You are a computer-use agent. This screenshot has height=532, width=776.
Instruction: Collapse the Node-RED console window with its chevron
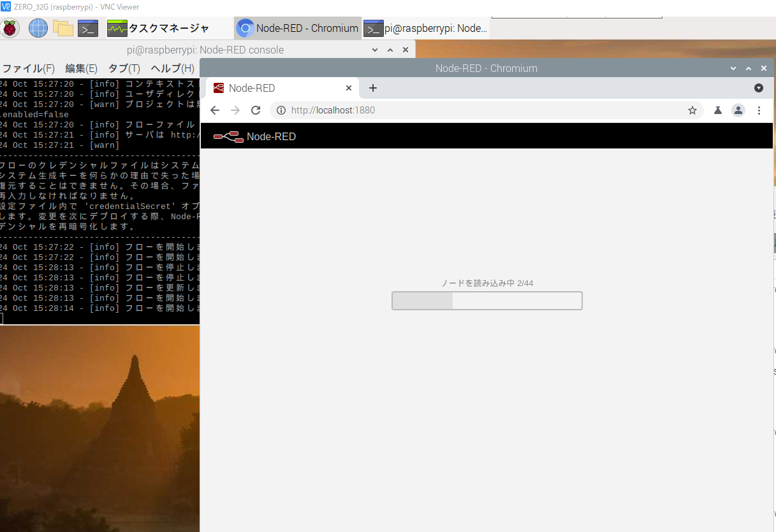point(375,49)
